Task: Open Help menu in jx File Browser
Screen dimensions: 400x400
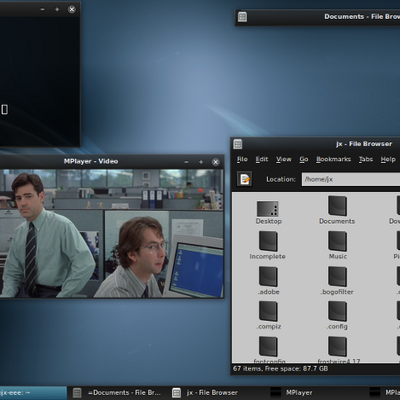Action: click(x=388, y=159)
